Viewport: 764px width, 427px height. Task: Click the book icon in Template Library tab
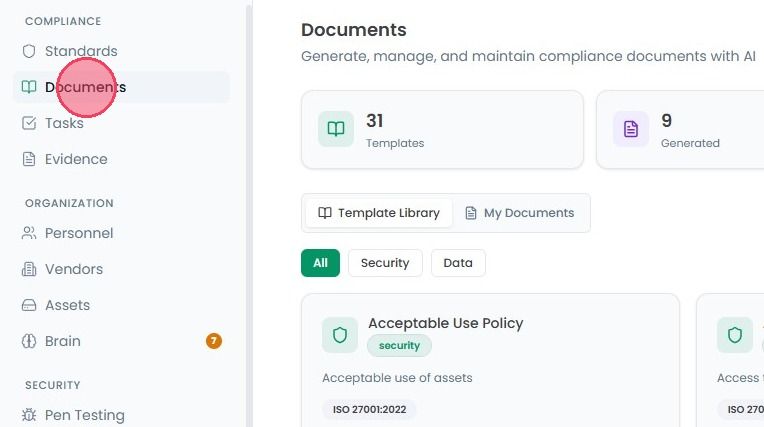[325, 213]
